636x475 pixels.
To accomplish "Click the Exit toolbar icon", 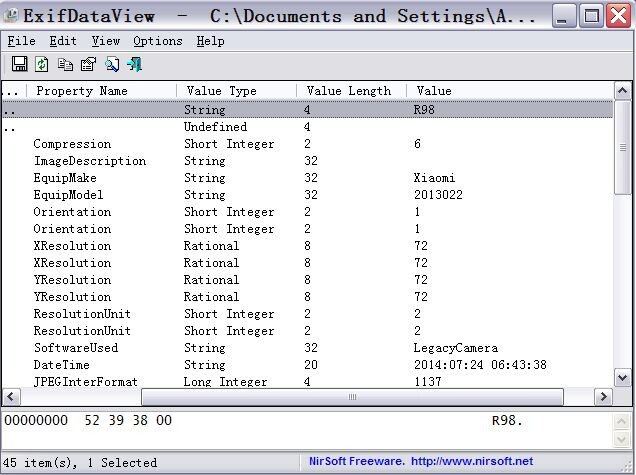I will coord(135,64).
